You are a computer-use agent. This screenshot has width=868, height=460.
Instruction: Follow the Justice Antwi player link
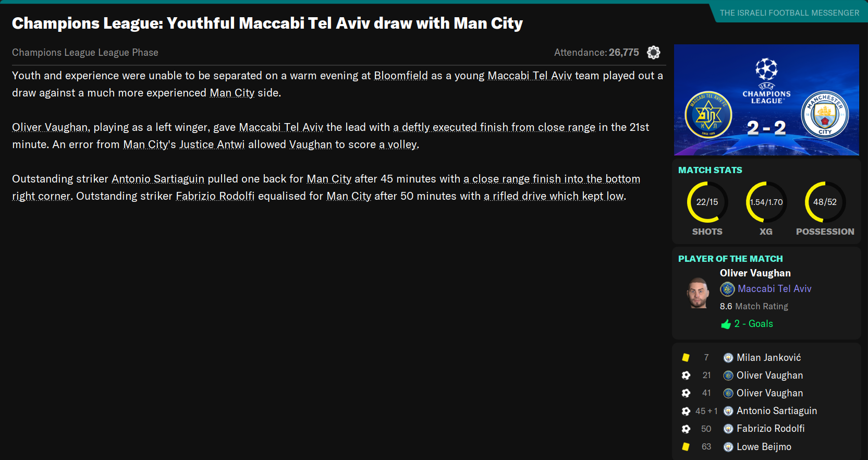[212, 144]
